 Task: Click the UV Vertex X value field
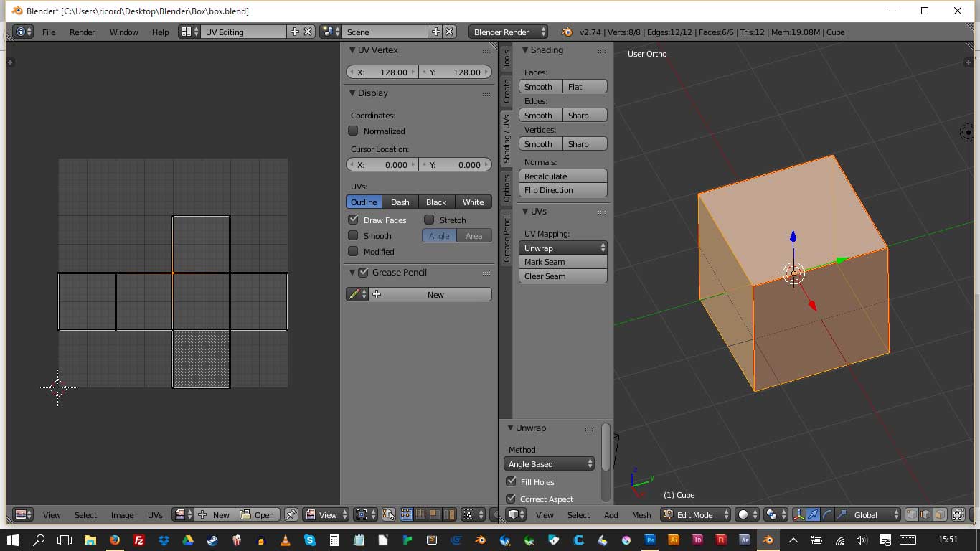tap(382, 72)
